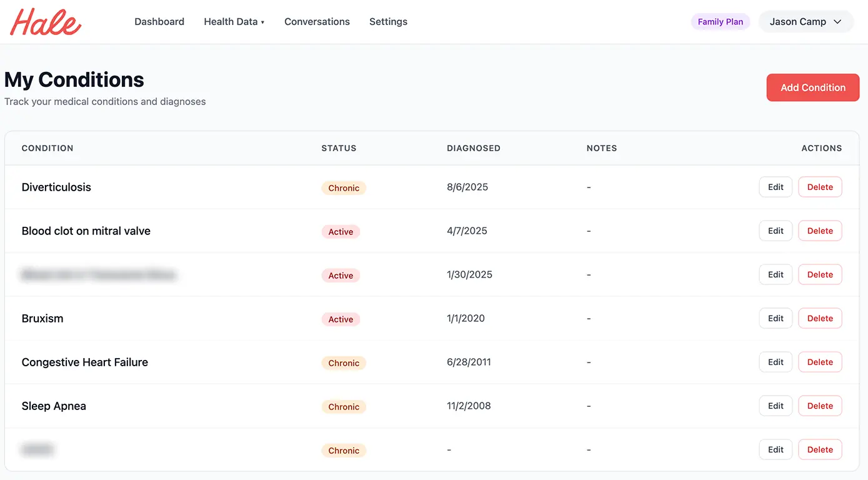
Task: Edit the condition diagnosed 1/30/2025
Action: tap(776, 274)
